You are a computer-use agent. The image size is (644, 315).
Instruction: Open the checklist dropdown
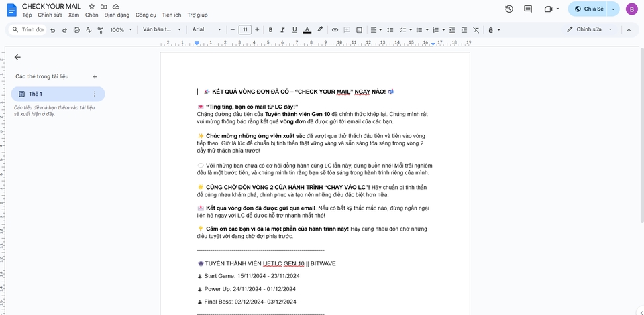406,30
